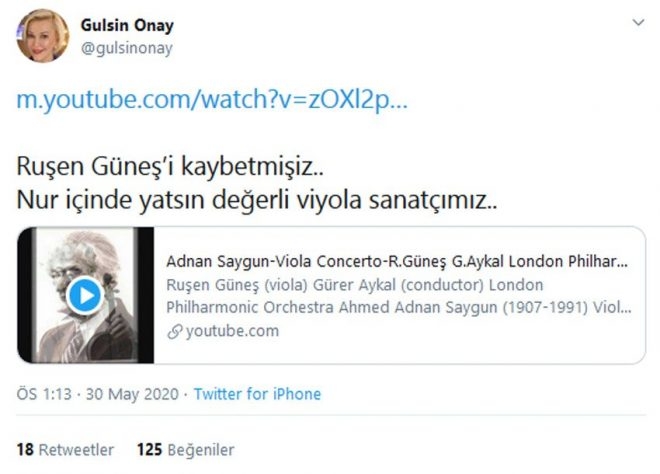660x474 pixels.
Task: Open the Adnan Saygun-Viola Concerto card title
Action: (x=397, y=261)
